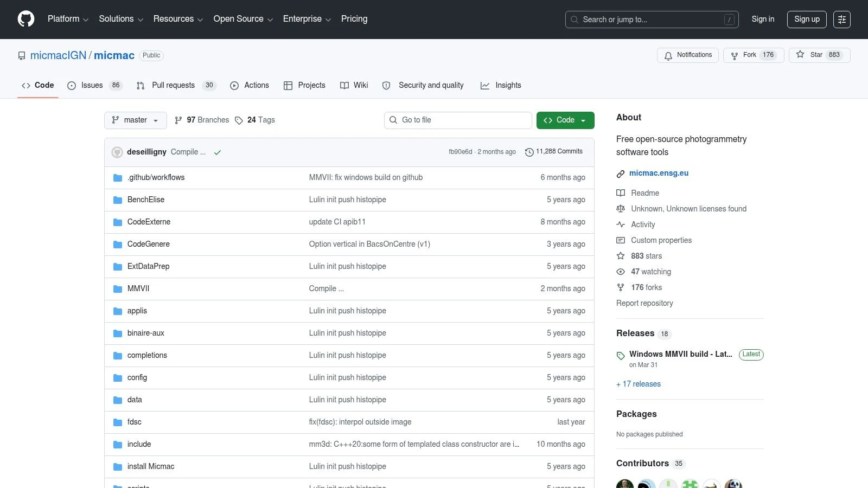
Task: Open the GitHub homepage logo
Action: pyautogui.click(x=26, y=19)
